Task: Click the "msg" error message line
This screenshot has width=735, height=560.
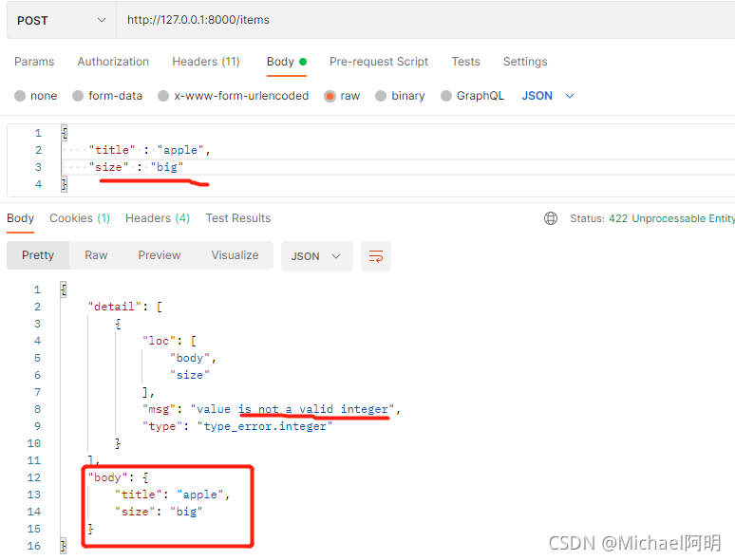Action: [x=272, y=410]
